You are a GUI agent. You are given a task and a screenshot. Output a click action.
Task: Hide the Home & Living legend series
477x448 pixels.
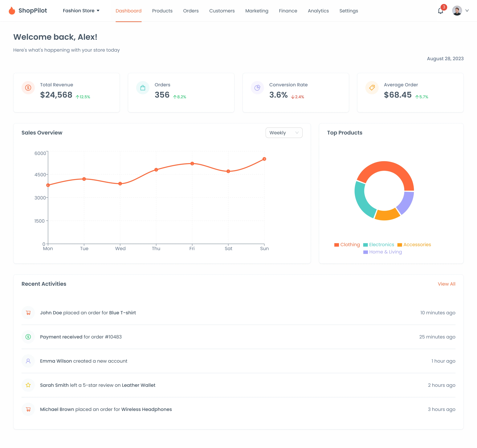click(x=382, y=252)
